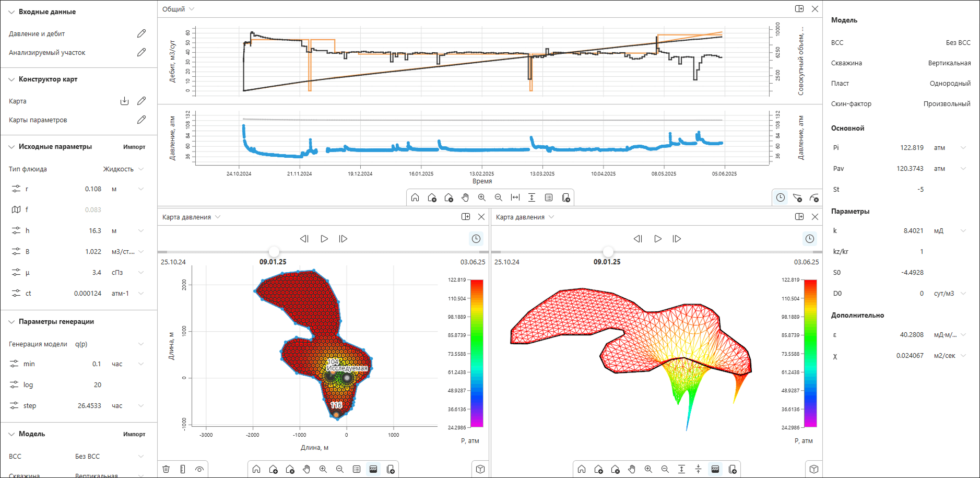Zoom in on the 3D pressure map
Screen dimensions: 980x478
pyautogui.click(x=648, y=469)
